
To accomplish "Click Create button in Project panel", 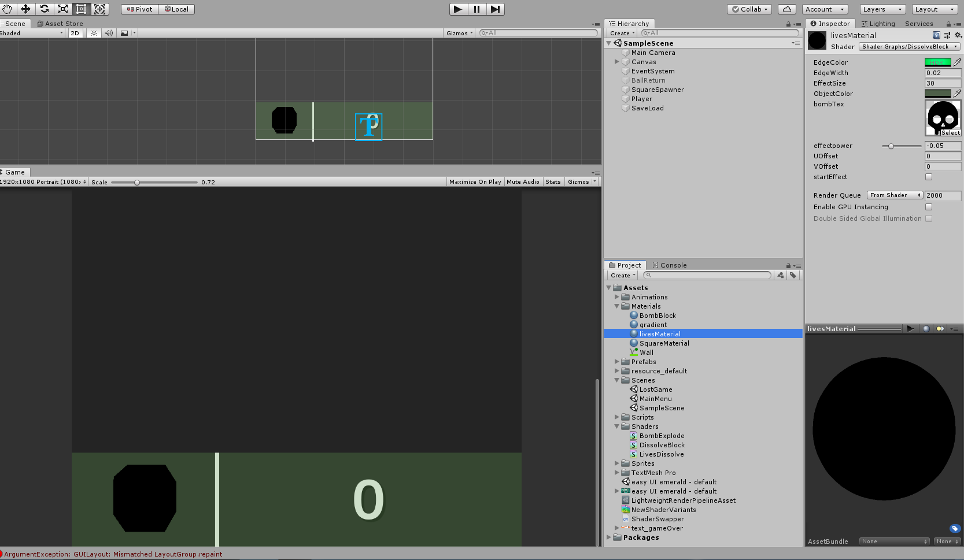I will click(x=623, y=276).
